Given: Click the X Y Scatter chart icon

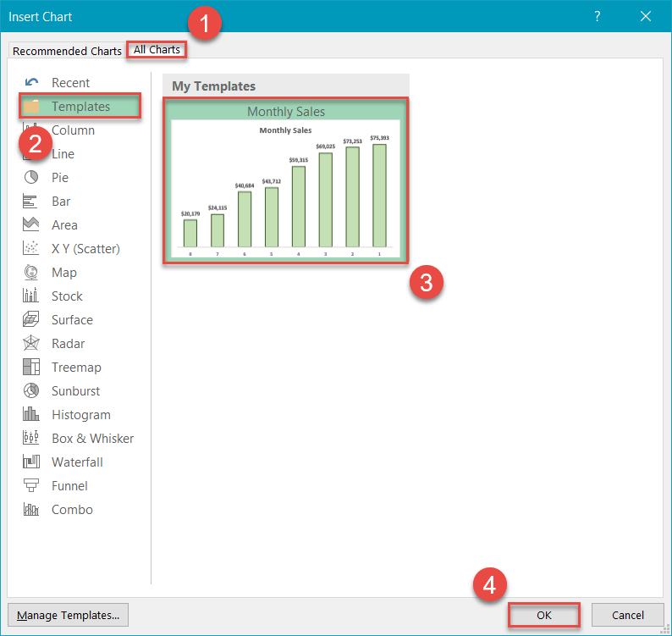Looking at the screenshot, I should [x=30, y=248].
